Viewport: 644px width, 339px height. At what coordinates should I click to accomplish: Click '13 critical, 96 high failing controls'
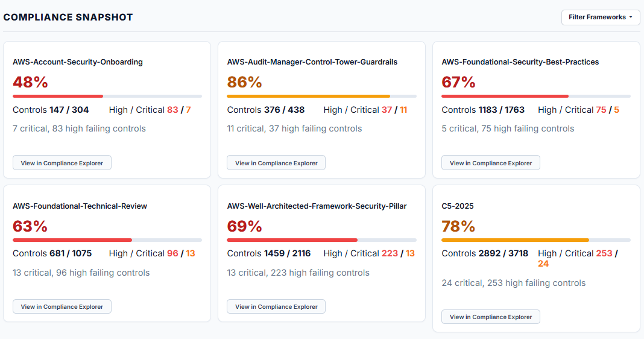81,273
